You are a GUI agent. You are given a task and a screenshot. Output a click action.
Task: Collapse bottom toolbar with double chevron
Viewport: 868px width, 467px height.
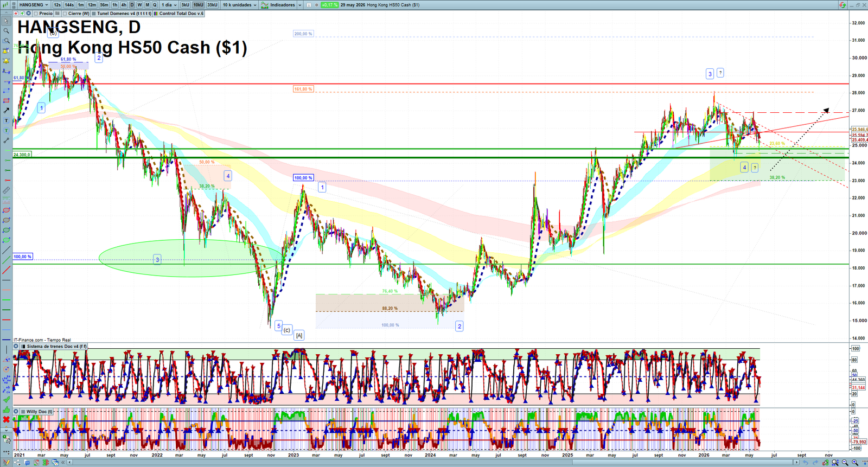coord(63,462)
